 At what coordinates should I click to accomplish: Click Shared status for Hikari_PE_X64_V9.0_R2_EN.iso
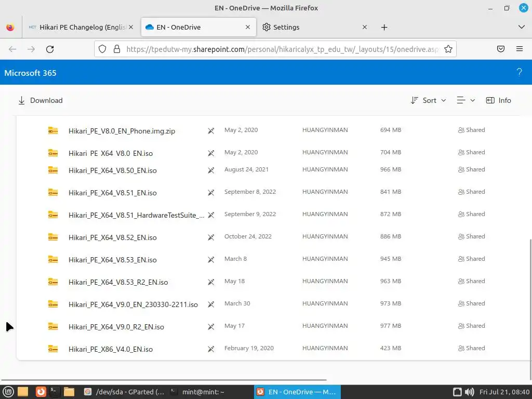tap(471, 326)
